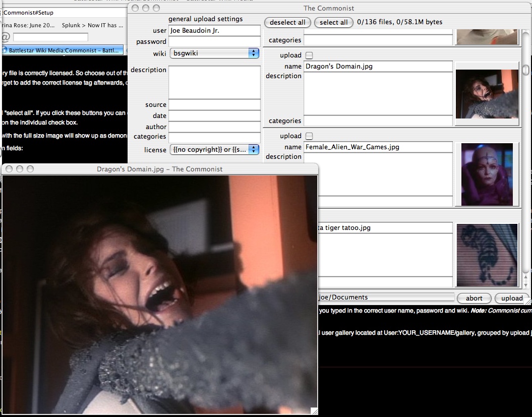
Task: Click the tiger tattoo thumbnail image
Action: coord(487,255)
